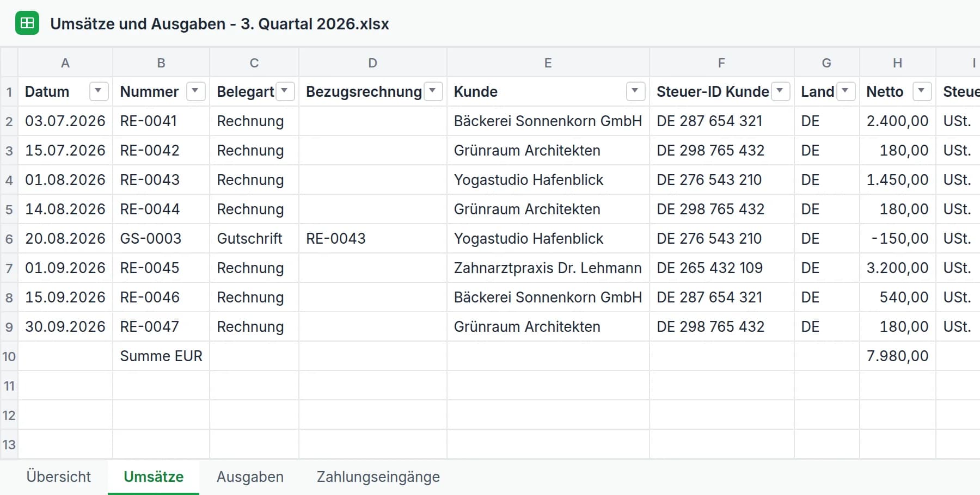Open the Land column filter dropdown
This screenshot has height=495, width=980.
[846, 91]
